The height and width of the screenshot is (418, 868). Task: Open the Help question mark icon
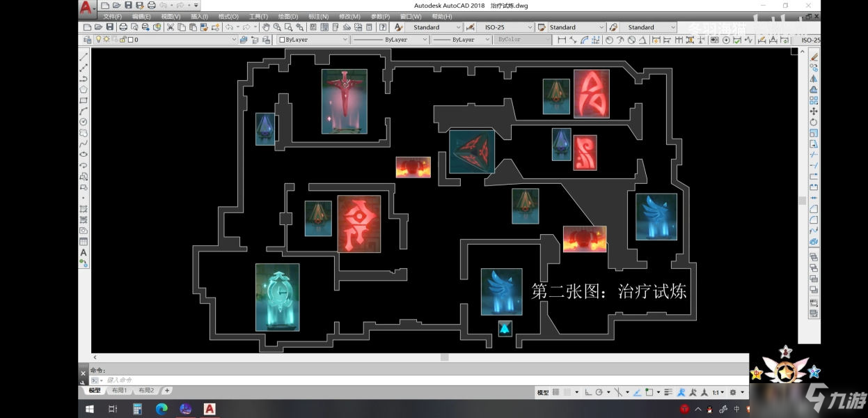click(382, 27)
